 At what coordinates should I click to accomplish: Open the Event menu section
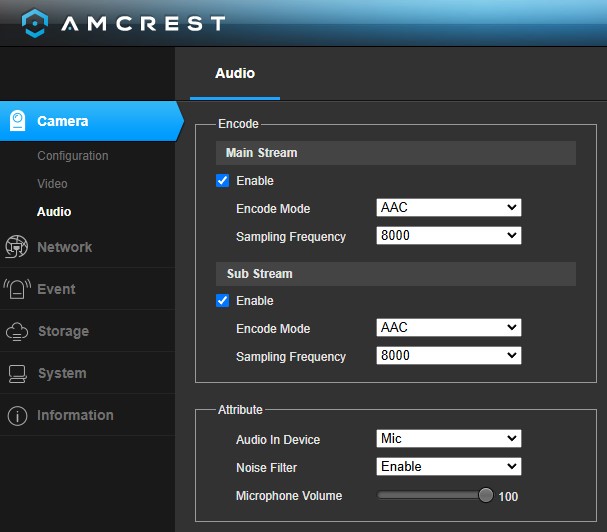point(87,289)
